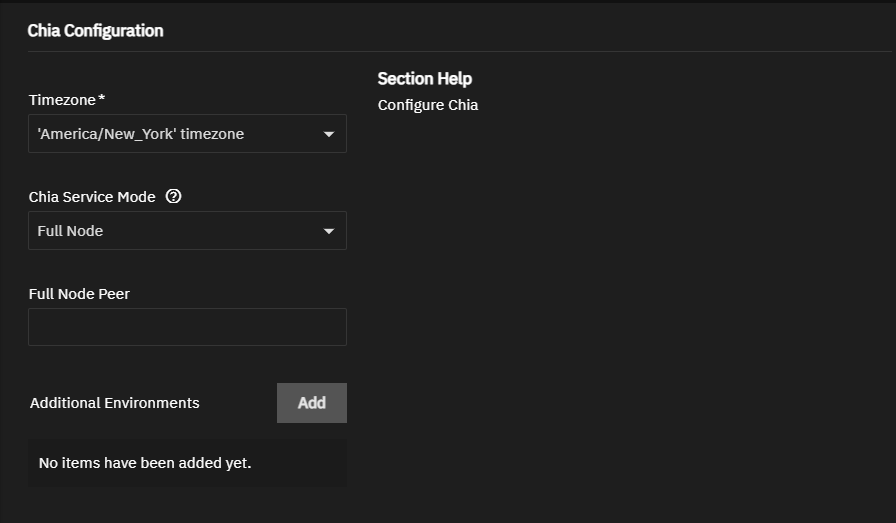Screen dimensions: 896x523
Task: Click the word 'Help' in Section Help
Action: click(454, 79)
